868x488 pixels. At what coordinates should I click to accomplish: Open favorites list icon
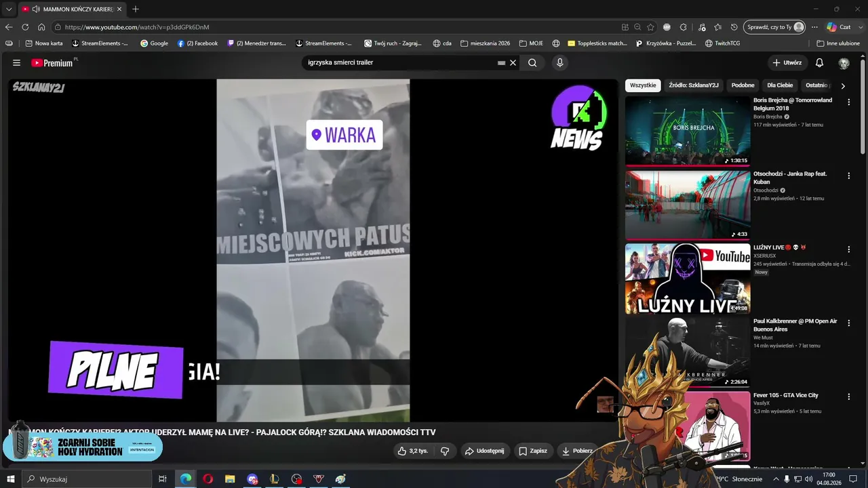coord(718,27)
